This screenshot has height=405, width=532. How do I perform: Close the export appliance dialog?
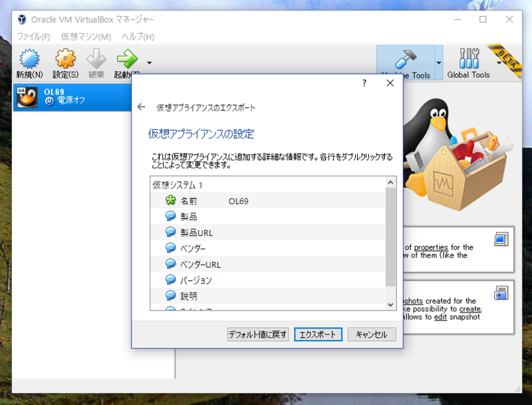pos(390,83)
